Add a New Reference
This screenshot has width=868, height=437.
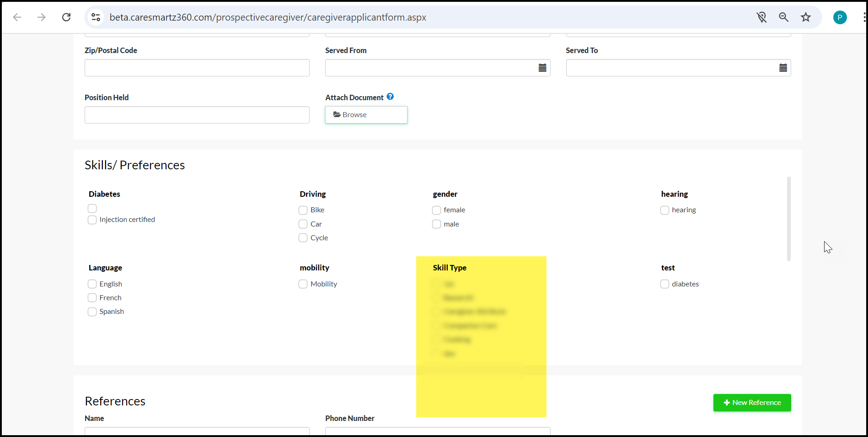(x=752, y=403)
